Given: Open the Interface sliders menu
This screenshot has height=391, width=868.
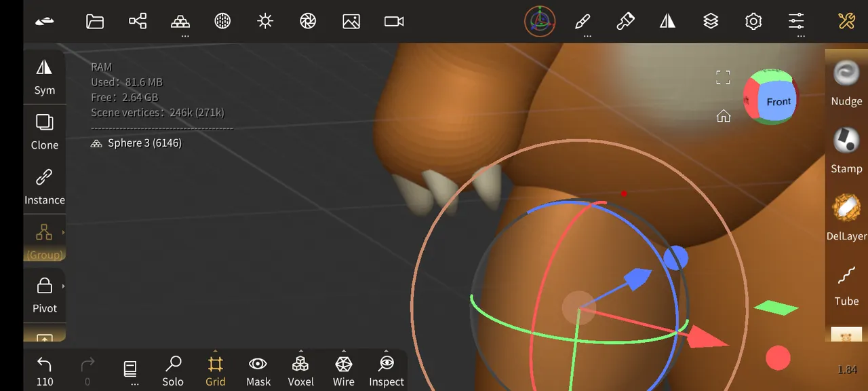Looking at the screenshot, I should click(796, 21).
